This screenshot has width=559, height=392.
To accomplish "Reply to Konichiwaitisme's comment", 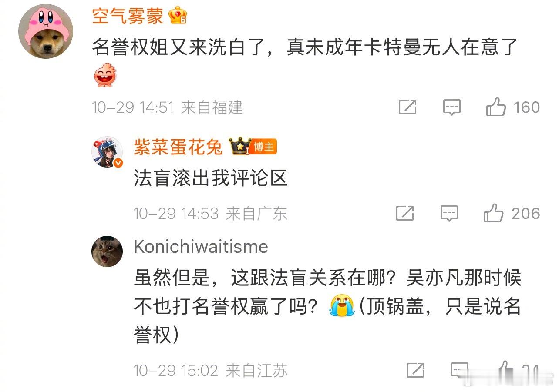I will click(x=460, y=370).
